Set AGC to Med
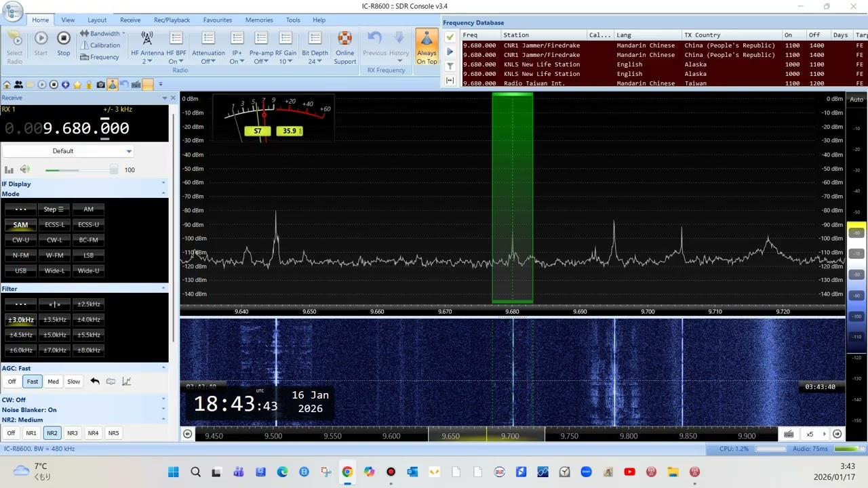 coord(53,382)
